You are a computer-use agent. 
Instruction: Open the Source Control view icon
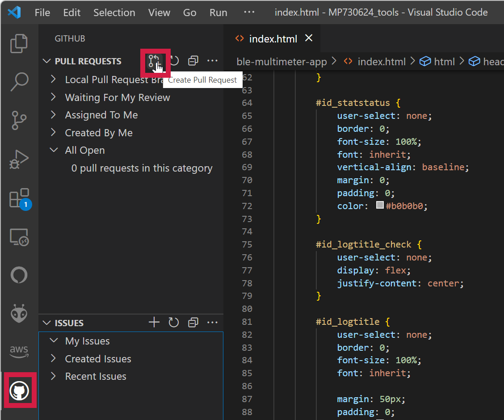point(19,120)
